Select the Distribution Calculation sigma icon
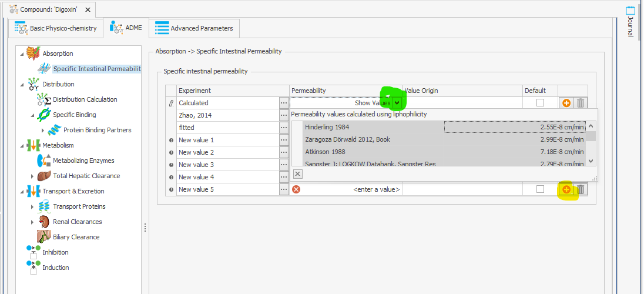This screenshot has height=294, width=644. point(44,99)
